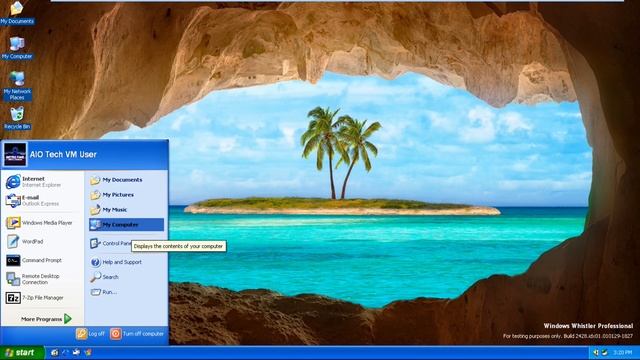The image size is (640, 360).
Task: Open E-mail Outlook Express in Start menu
Action: point(42,200)
